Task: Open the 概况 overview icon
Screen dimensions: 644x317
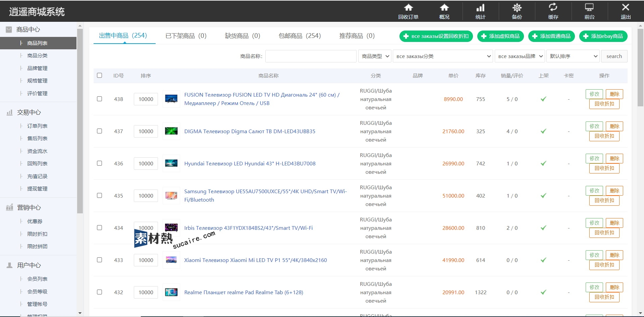Action: pyautogui.click(x=444, y=7)
